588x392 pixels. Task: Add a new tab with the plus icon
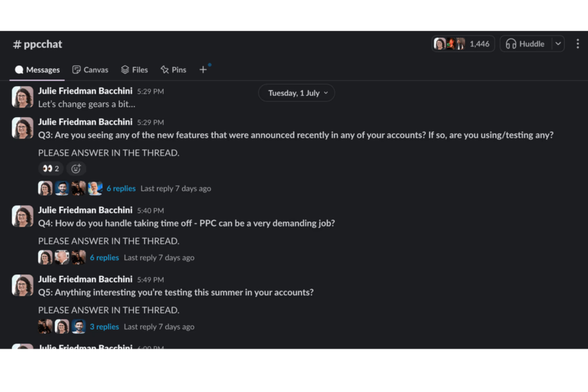point(203,69)
